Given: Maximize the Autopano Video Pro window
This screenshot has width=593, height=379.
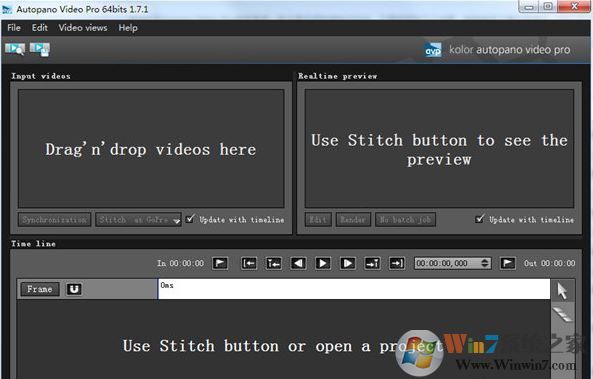Looking at the screenshot, I should pyautogui.click(x=548, y=7).
